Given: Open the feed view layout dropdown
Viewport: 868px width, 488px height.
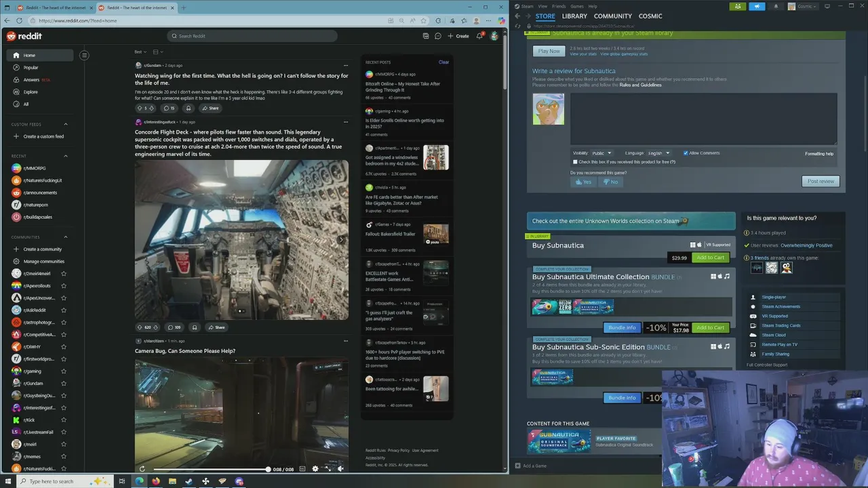Looking at the screenshot, I should click(x=157, y=52).
